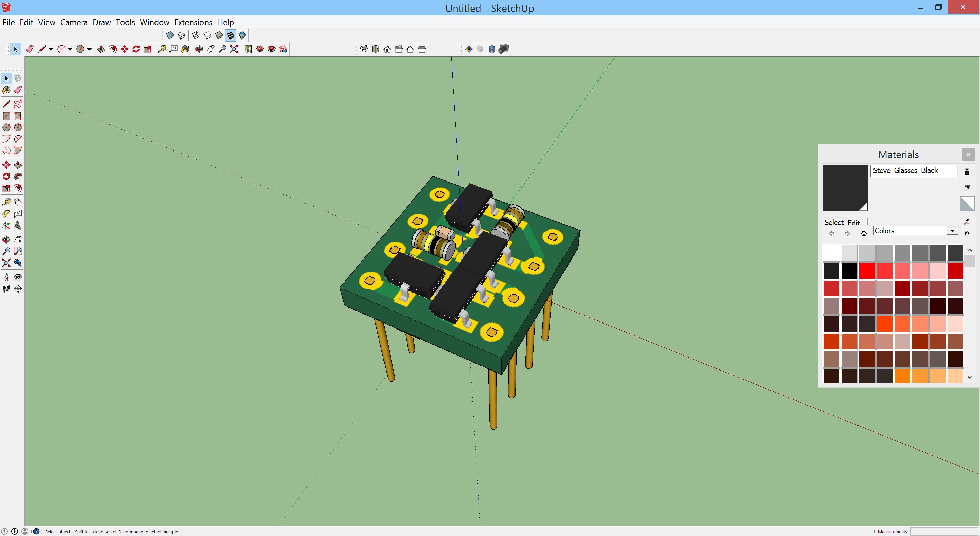The height and width of the screenshot is (536, 980).
Task: Switch to Front view house icon
Action: [387, 49]
